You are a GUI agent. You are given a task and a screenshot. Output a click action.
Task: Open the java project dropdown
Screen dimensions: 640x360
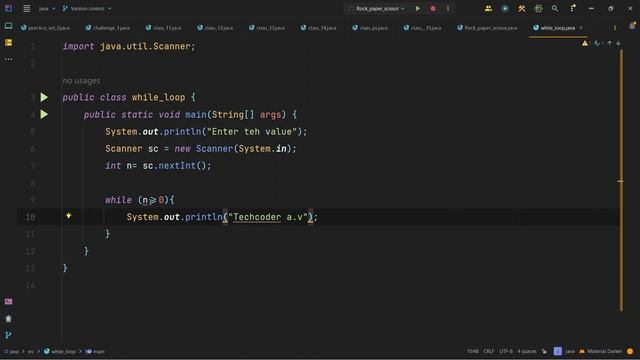(47, 8)
